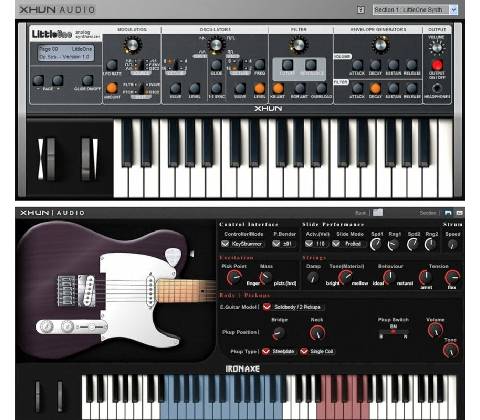Click the Filter envelope Sustain knob
Viewport: 480px width, 420px height.
[393, 88]
